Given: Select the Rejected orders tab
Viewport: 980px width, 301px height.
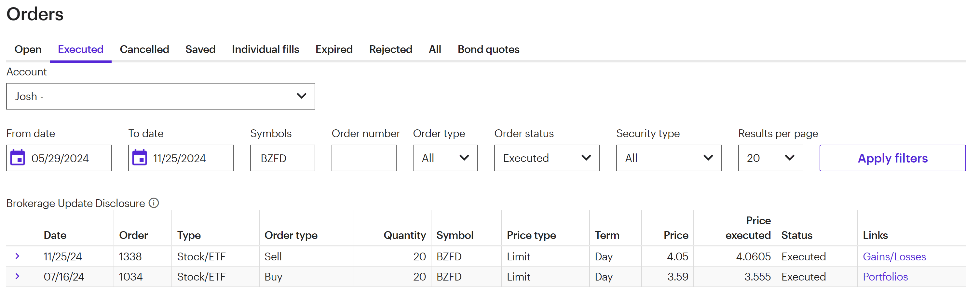Looking at the screenshot, I should pos(390,49).
